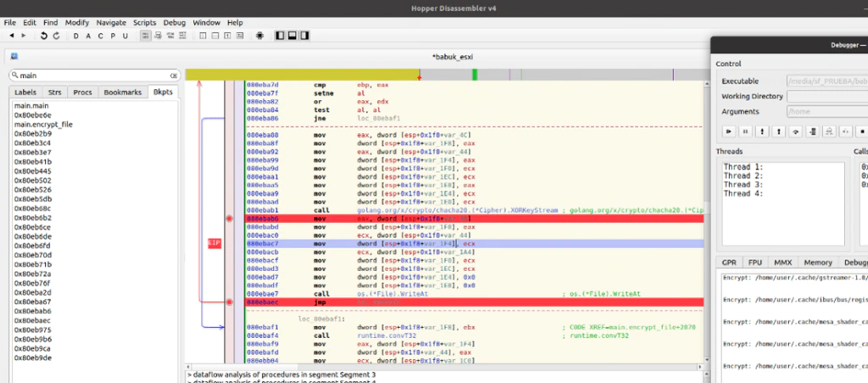Screen dimensions: 868x383
Task: Toggle the bottom console panel
Action: click(292, 36)
